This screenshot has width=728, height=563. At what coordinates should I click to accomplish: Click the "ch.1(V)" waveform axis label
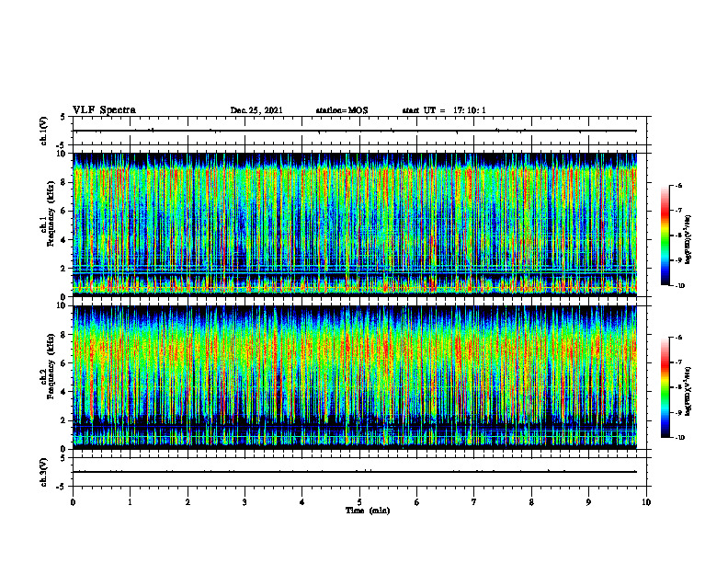coord(44,131)
